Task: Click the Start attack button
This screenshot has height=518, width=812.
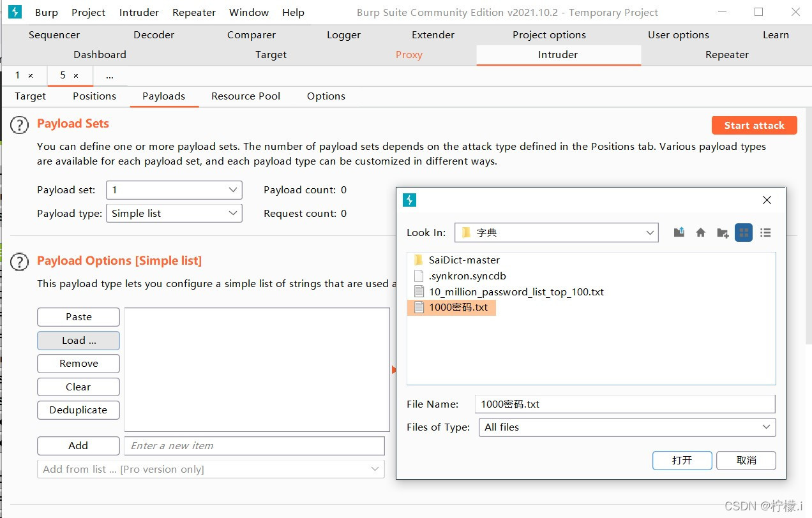Action: [x=754, y=126]
